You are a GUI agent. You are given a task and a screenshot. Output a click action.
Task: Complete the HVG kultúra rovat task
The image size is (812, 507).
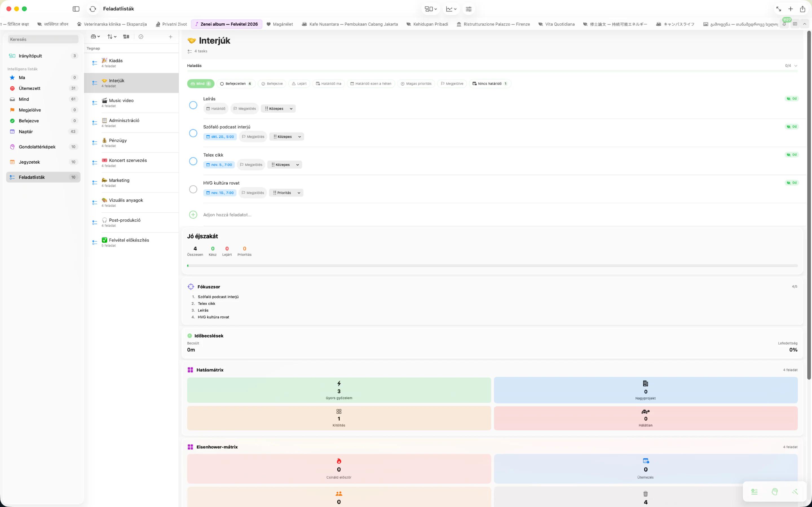193,190
